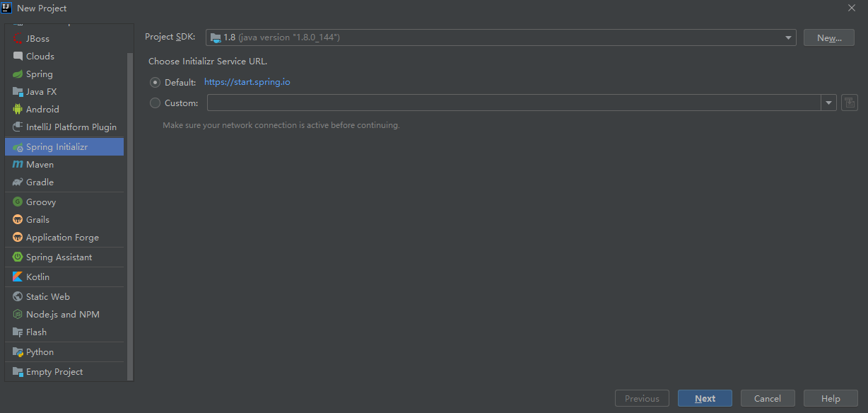Close the New Project dialog

(852, 8)
